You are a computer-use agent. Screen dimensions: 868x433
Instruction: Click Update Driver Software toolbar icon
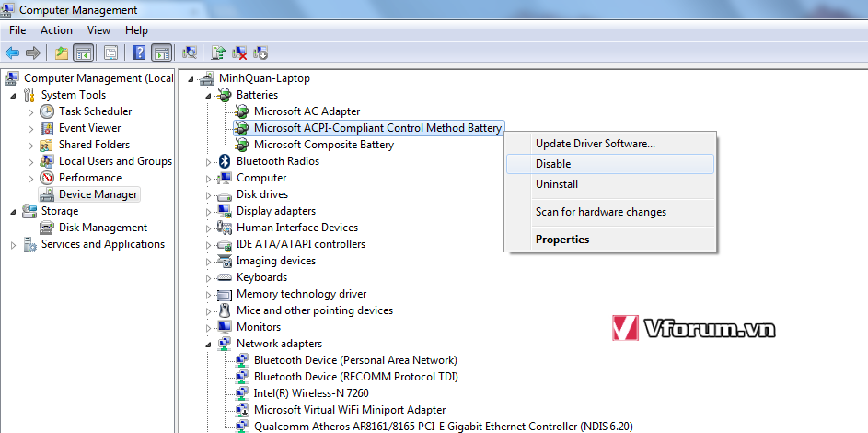point(219,53)
